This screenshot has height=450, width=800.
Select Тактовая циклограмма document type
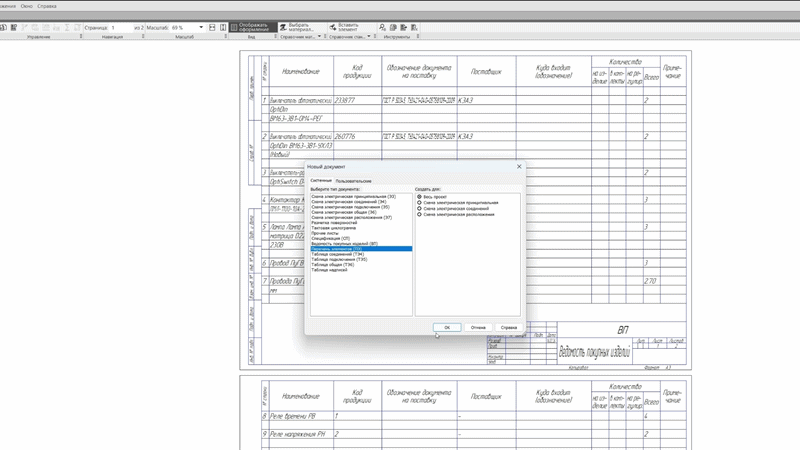334,228
